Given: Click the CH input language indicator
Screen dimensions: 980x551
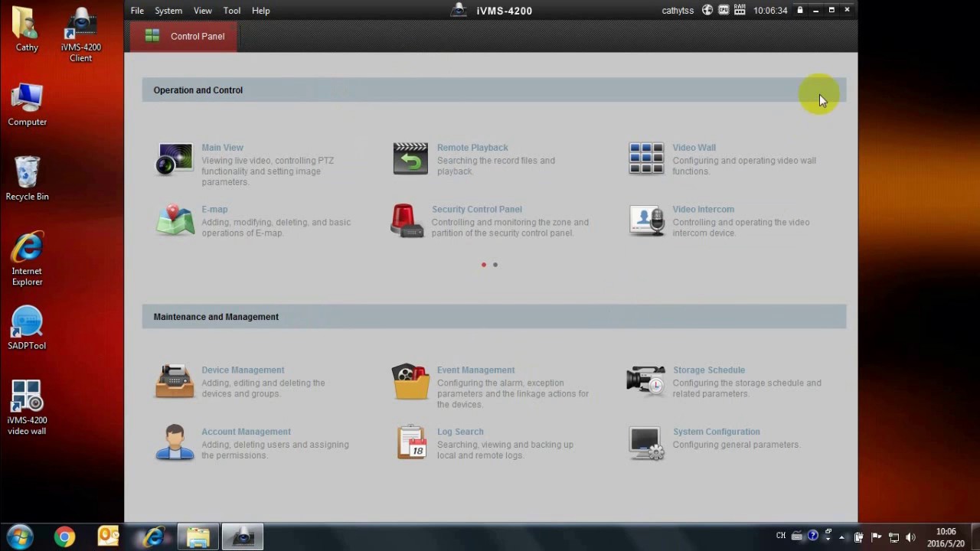Looking at the screenshot, I should pyautogui.click(x=781, y=536).
